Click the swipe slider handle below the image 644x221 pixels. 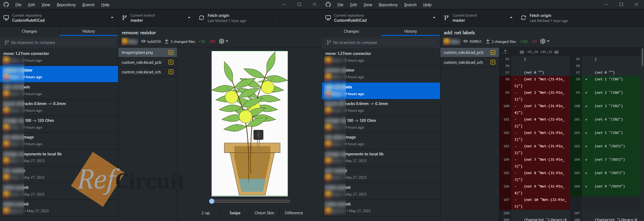coord(212,201)
